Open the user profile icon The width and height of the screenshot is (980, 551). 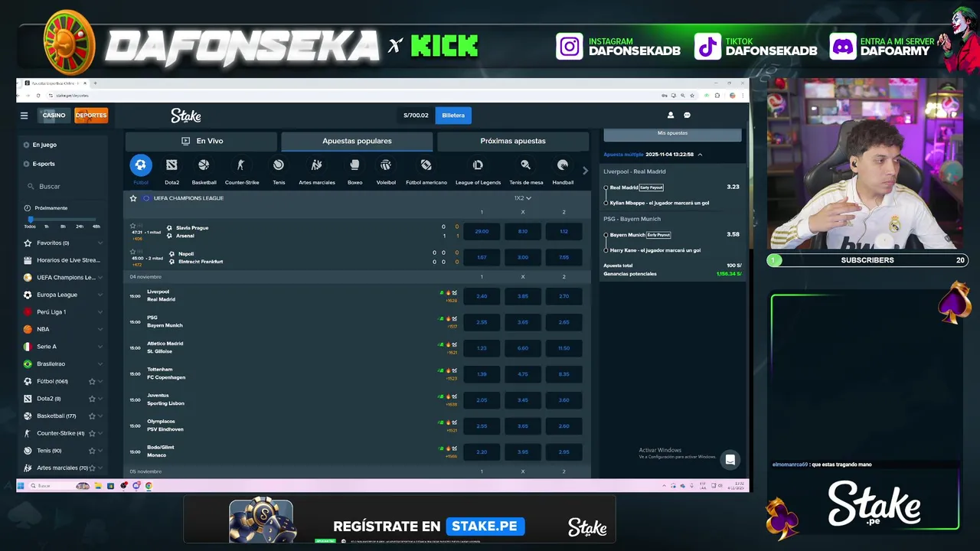671,116
